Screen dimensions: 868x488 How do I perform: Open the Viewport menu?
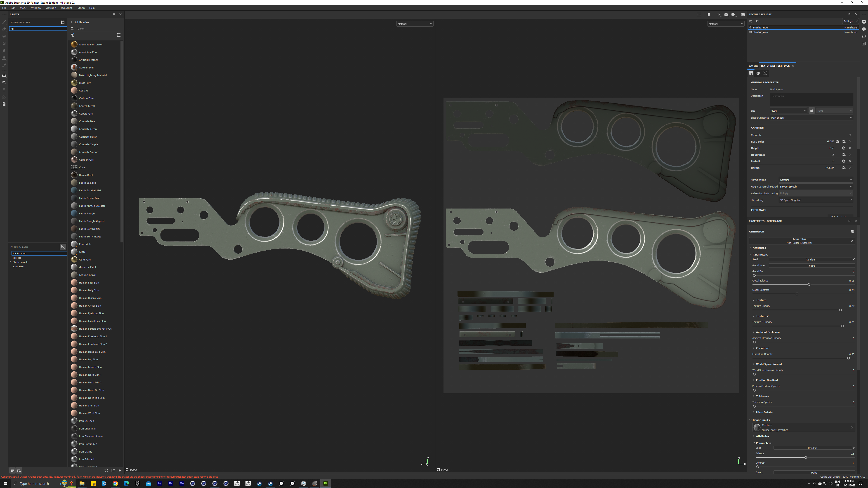point(51,8)
